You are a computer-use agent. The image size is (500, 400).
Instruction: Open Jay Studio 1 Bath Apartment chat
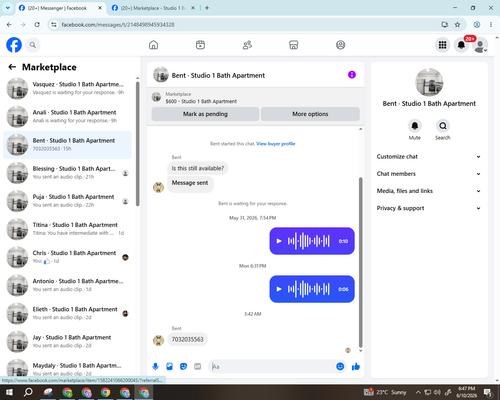pyautogui.click(x=68, y=341)
